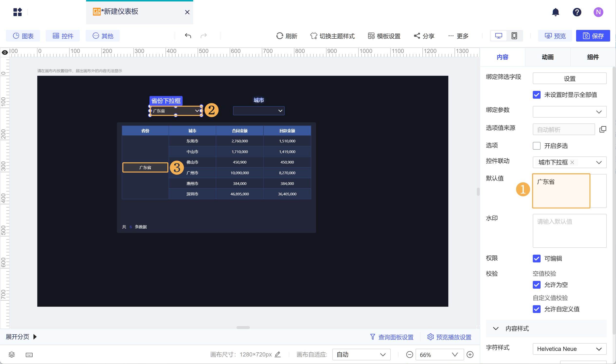The width and height of the screenshot is (616, 364).
Task: Click the layers icon in bottom bar
Action: 11,355
